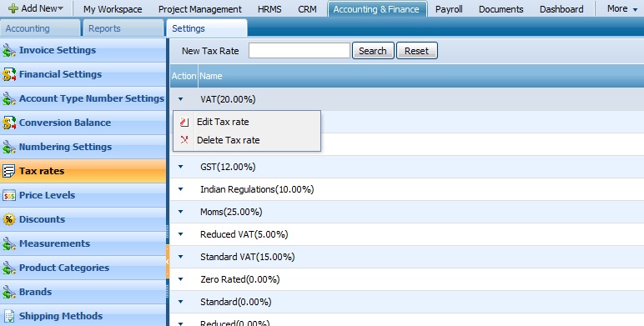Click the Invoice Settings sidebar icon
This screenshot has height=326, width=644.
pos(9,51)
